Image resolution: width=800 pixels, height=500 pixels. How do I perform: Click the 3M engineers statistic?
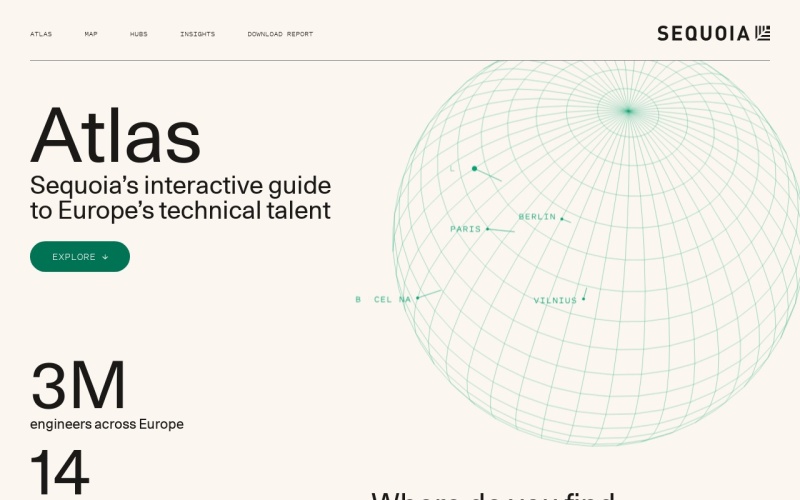pos(78,386)
